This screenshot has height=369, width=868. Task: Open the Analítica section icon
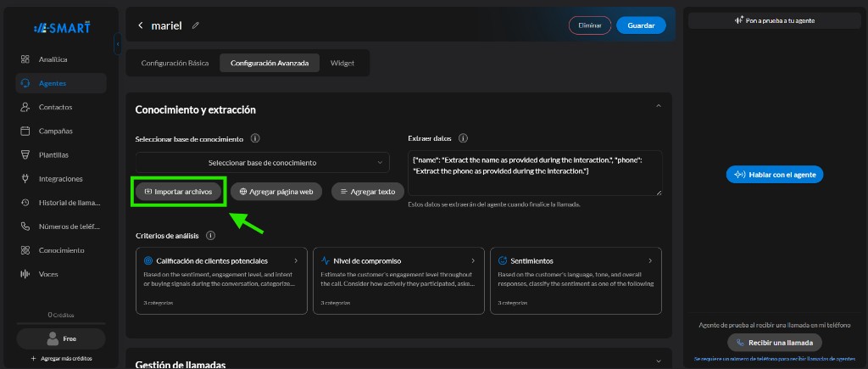(25, 59)
